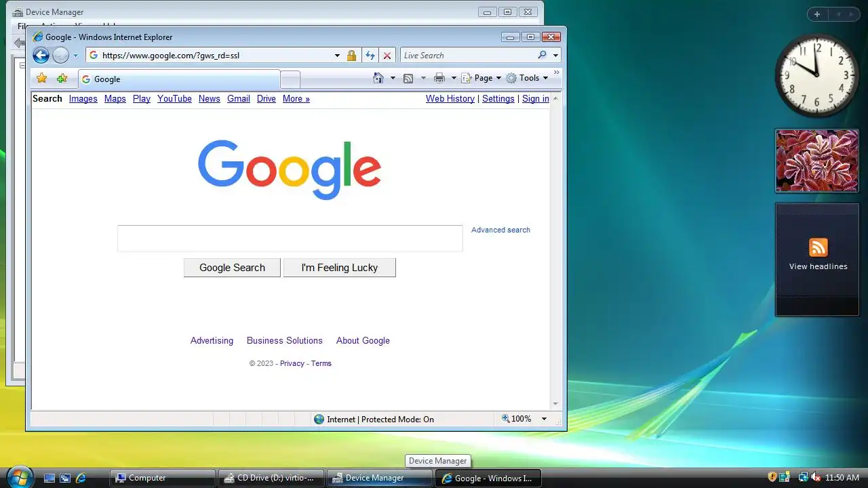The width and height of the screenshot is (868, 488).
Task: Click the Add to Favorites icon
Action: pyautogui.click(x=62, y=79)
